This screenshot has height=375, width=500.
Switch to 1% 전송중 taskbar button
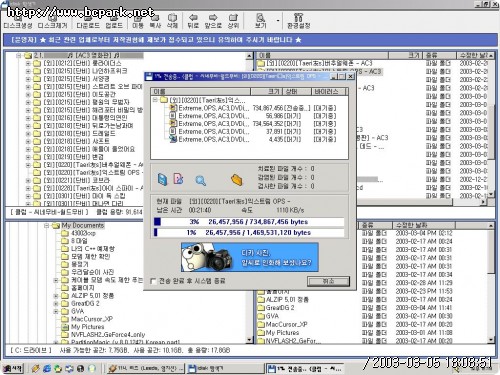point(304,368)
